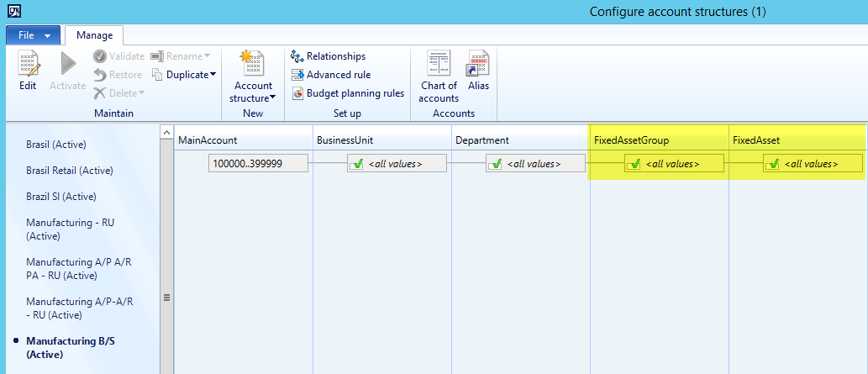The image size is (868, 374).
Task: Expand the Duplicate dropdown
Action: [x=213, y=75]
